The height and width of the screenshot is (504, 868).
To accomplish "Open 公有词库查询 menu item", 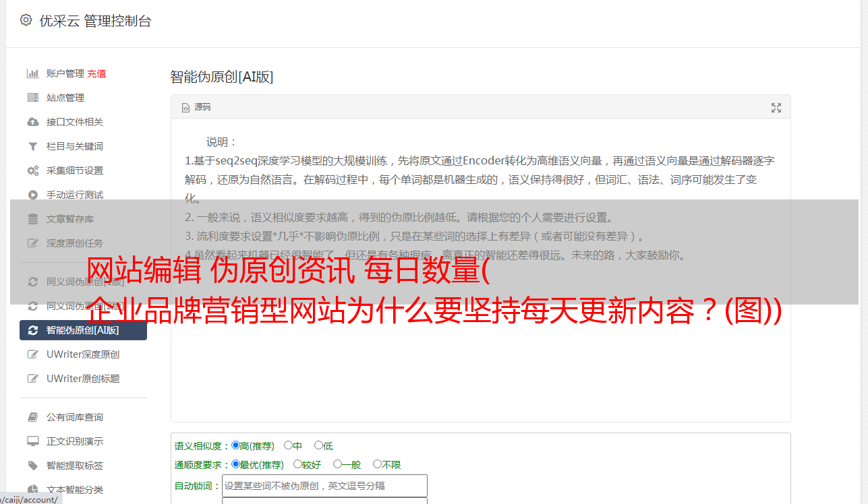I will click(x=75, y=417).
